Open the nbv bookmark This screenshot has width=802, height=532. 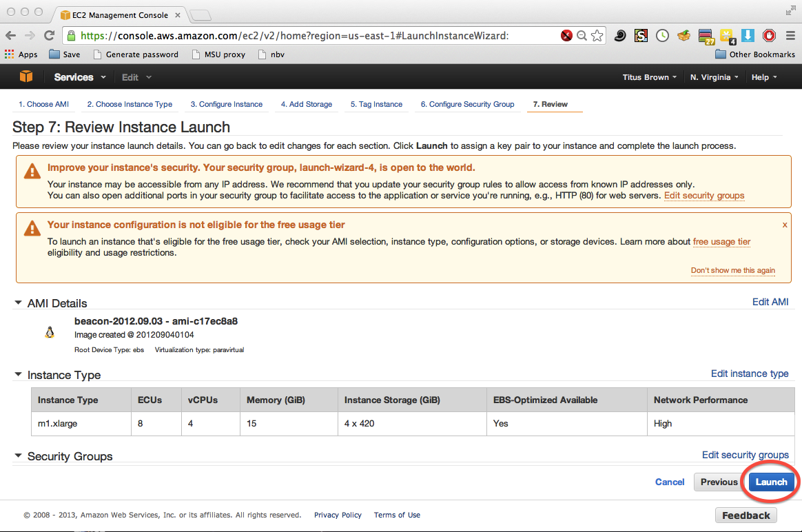pos(271,54)
